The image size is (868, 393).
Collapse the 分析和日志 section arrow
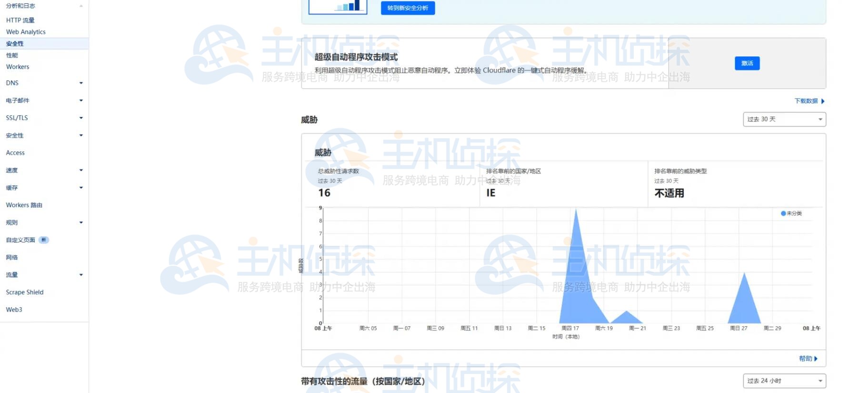click(x=81, y=6)
